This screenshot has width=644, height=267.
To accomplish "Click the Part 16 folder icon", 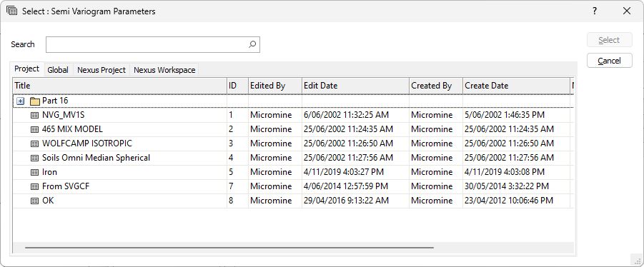I will point(34,101).
